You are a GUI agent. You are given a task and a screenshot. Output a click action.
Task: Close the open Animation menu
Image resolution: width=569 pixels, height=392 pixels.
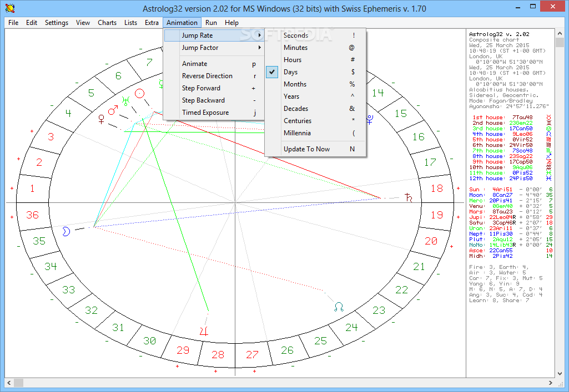coord(182,23)
